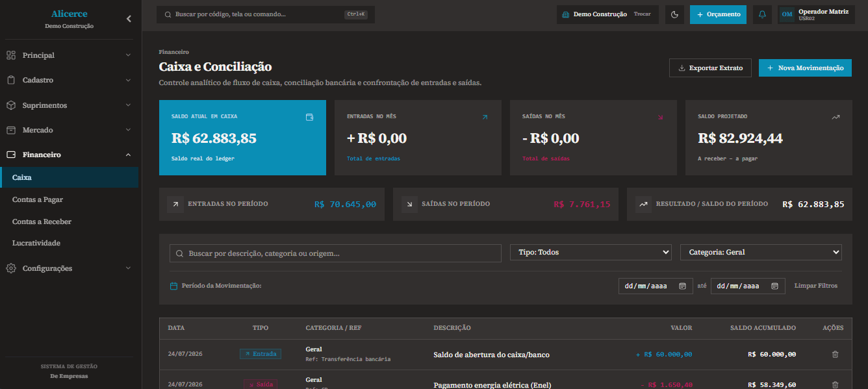This screenshot has height=389, width=868.
Task: Click the OM user avatar
Action: click(787, 14)
